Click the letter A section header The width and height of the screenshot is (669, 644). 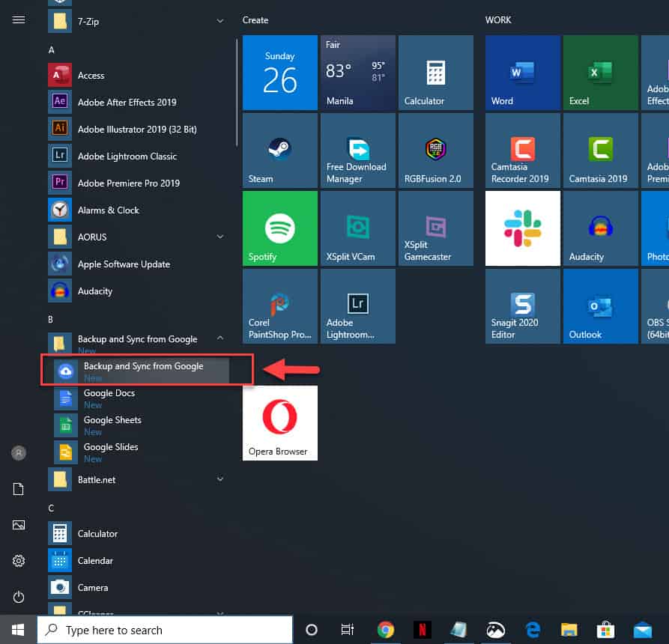pos(51,50)
